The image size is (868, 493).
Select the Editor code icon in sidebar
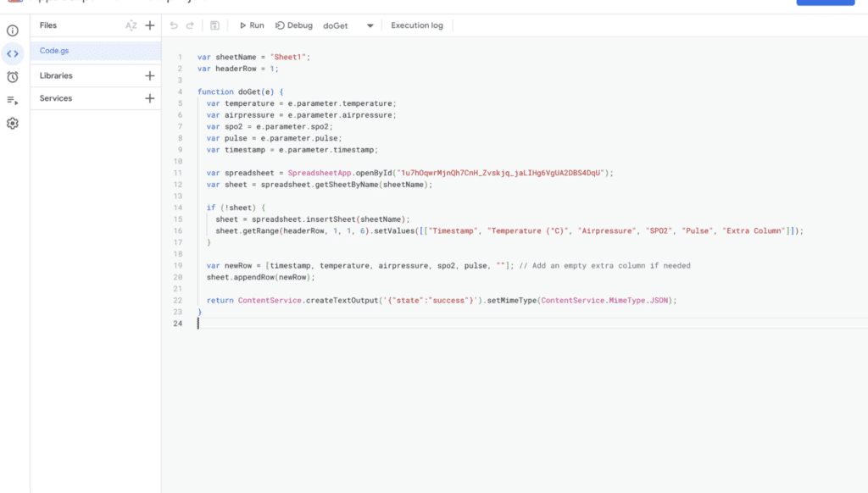tap(13, 53)
